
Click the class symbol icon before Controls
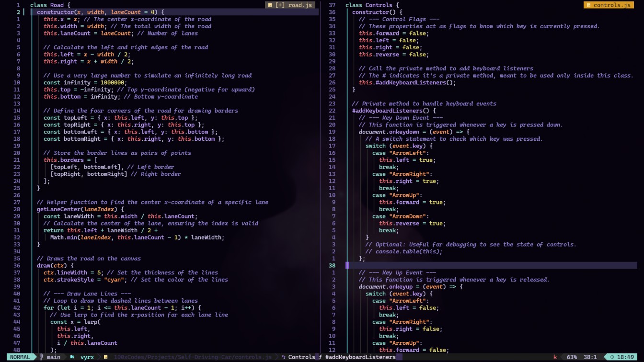284,357
